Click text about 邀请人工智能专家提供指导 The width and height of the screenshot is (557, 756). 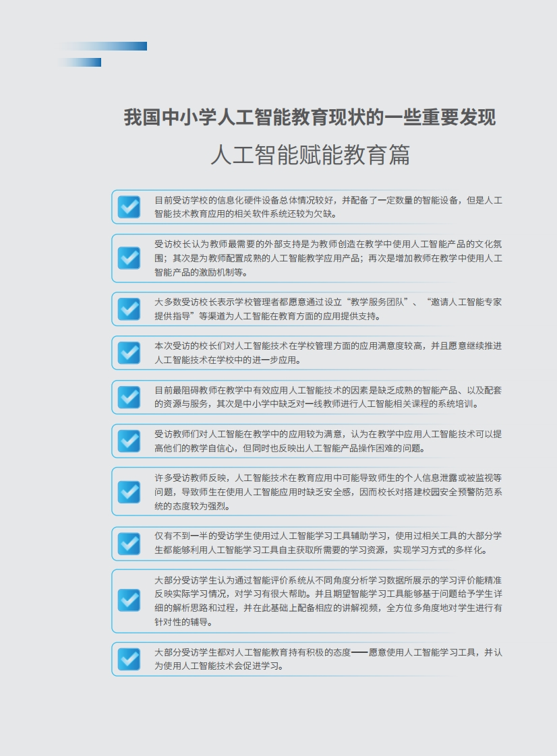[328, 309]
